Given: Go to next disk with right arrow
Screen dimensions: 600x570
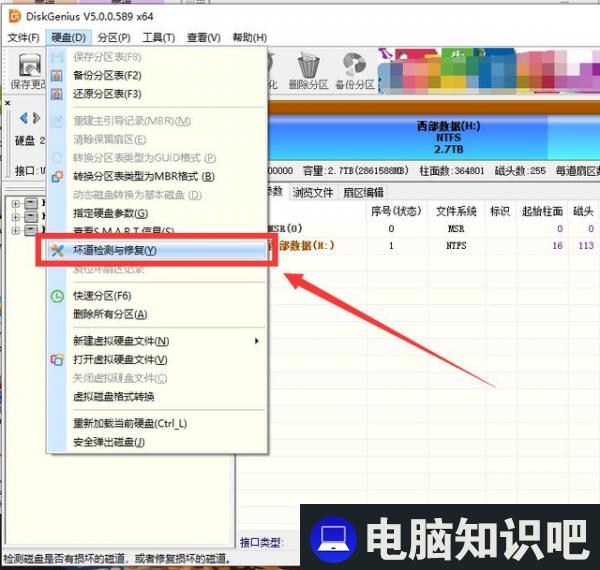Looking at the screenshot, I should pos(36,118).
